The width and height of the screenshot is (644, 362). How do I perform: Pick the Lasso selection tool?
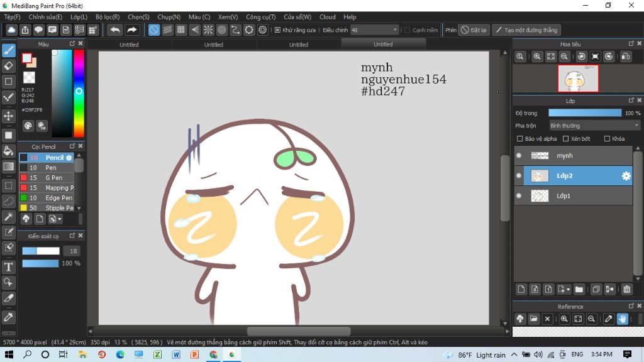[9, 201]
